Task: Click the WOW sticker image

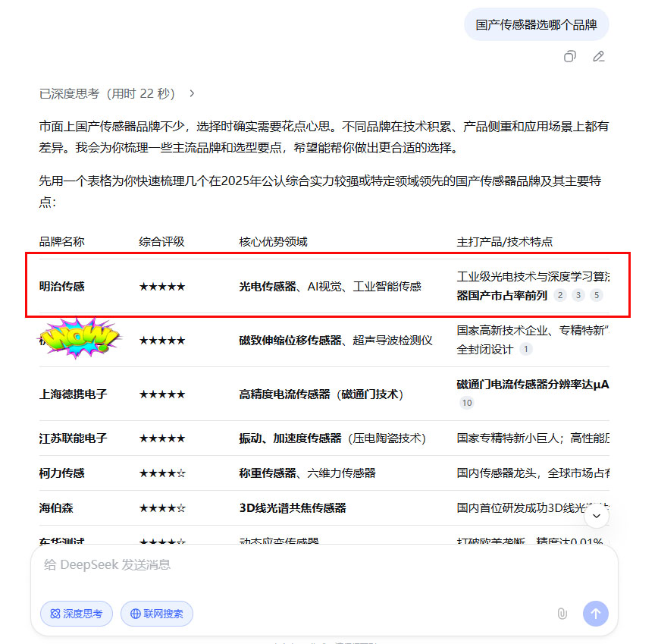Action: (x=80, y=337)
